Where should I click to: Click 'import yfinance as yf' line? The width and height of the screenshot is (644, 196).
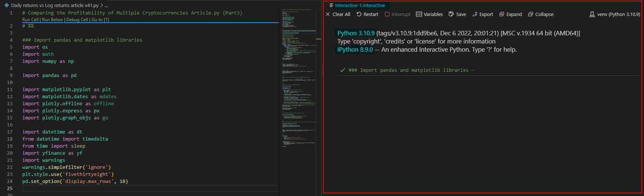(x=52, y=153)
